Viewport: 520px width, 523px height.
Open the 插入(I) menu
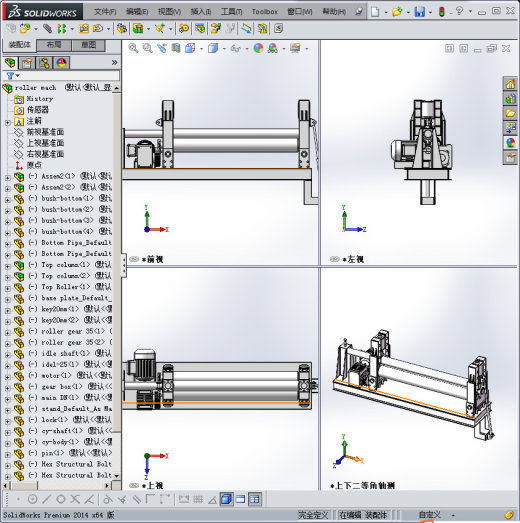(201, 12)
